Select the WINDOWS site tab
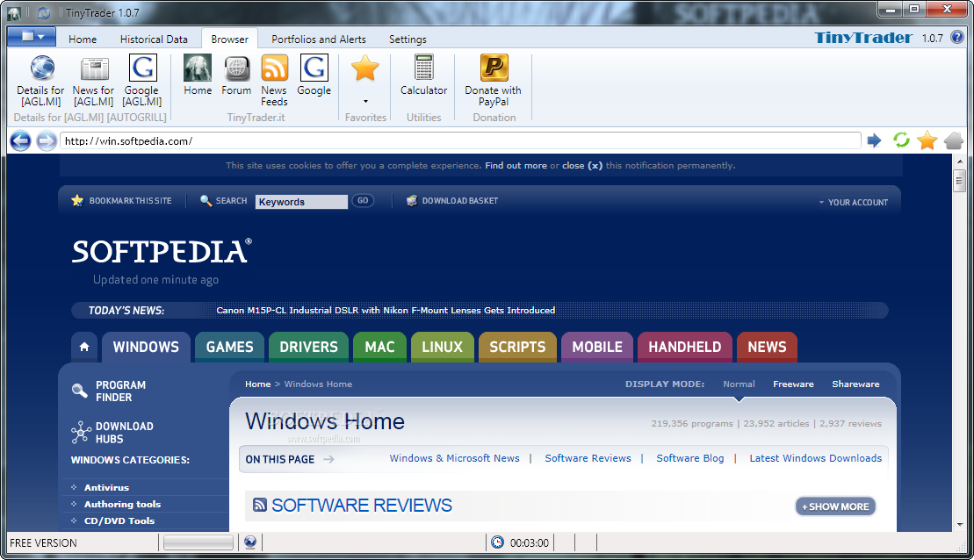The height and width of the screenshot is (560, 974). 146,347
